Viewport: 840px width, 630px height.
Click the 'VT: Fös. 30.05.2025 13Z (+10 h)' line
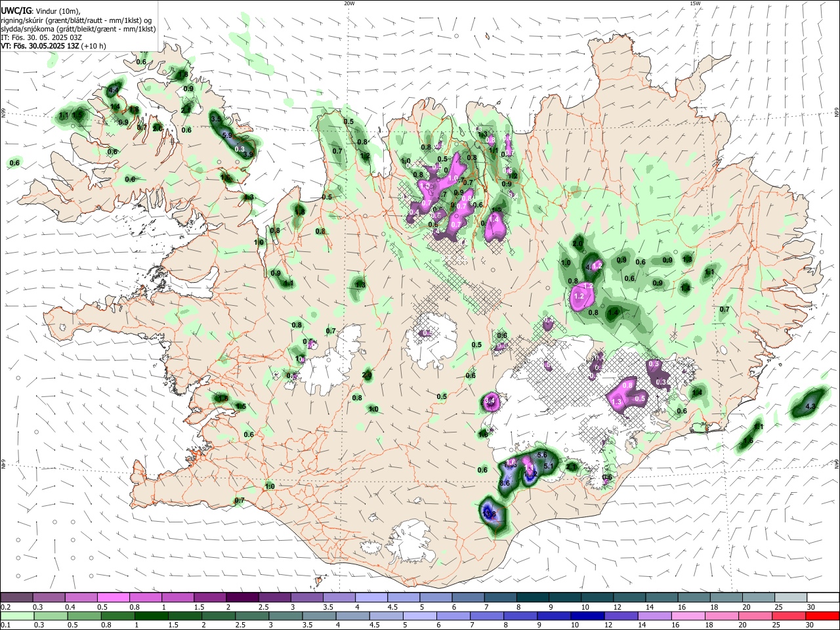54,47
